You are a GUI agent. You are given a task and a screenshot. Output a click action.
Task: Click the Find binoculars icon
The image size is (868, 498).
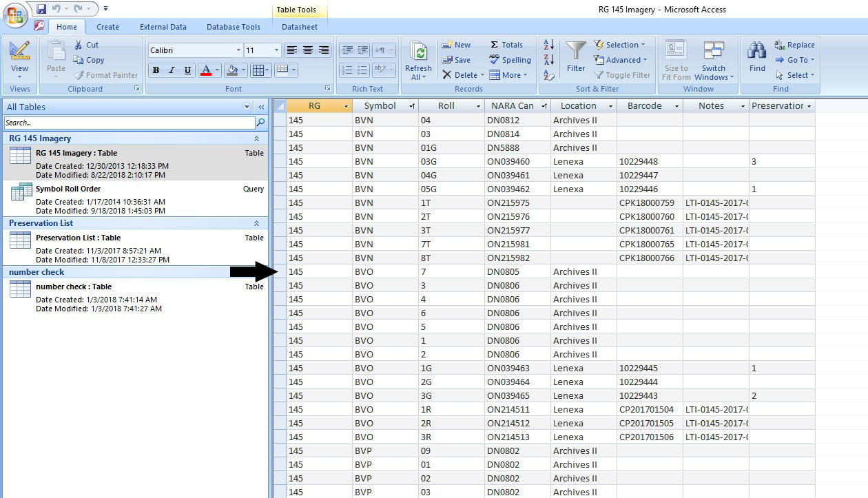[757, 52]
